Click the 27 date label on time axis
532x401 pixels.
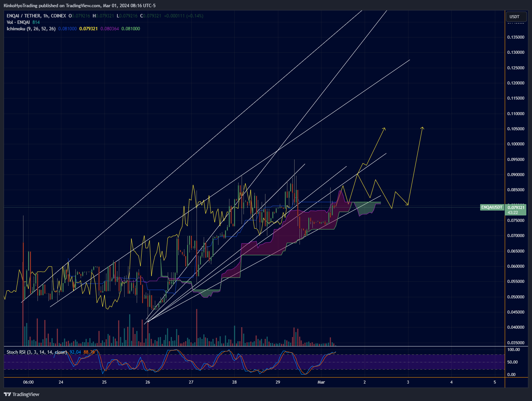pos(191,382)
